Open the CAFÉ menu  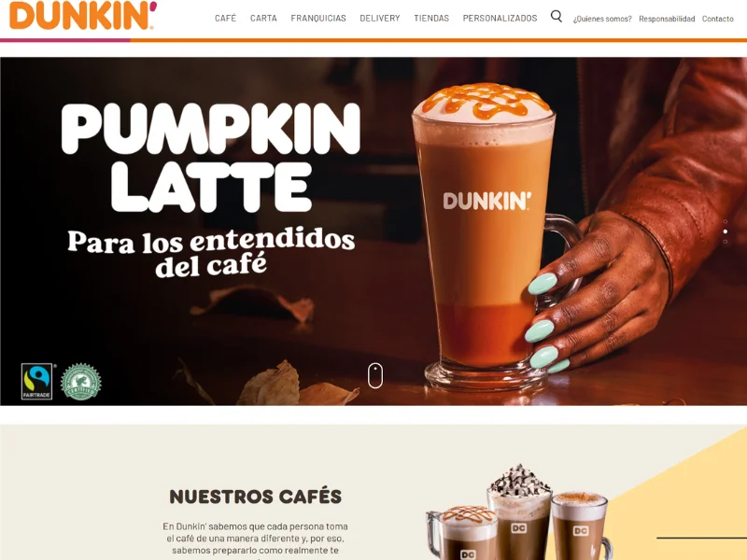pyautogui.click(x=225, y=18)
